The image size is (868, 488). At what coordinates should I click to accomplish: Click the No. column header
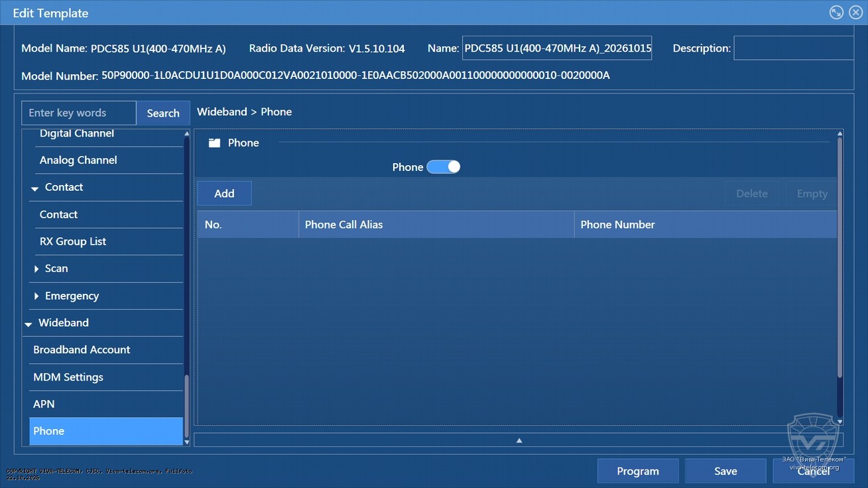pyautogui.click(x=248, y=225)
